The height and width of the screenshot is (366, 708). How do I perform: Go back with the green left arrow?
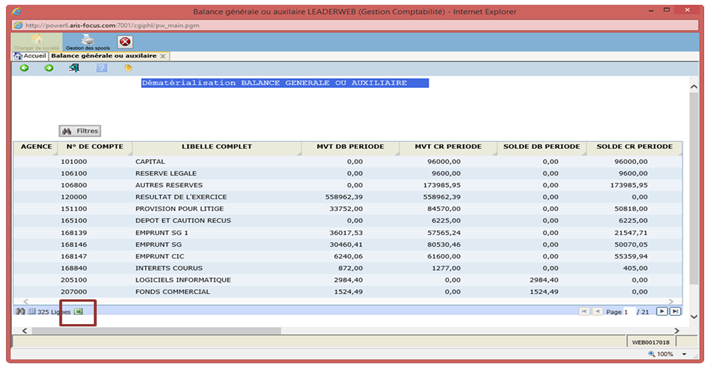[x=24, y=68]
